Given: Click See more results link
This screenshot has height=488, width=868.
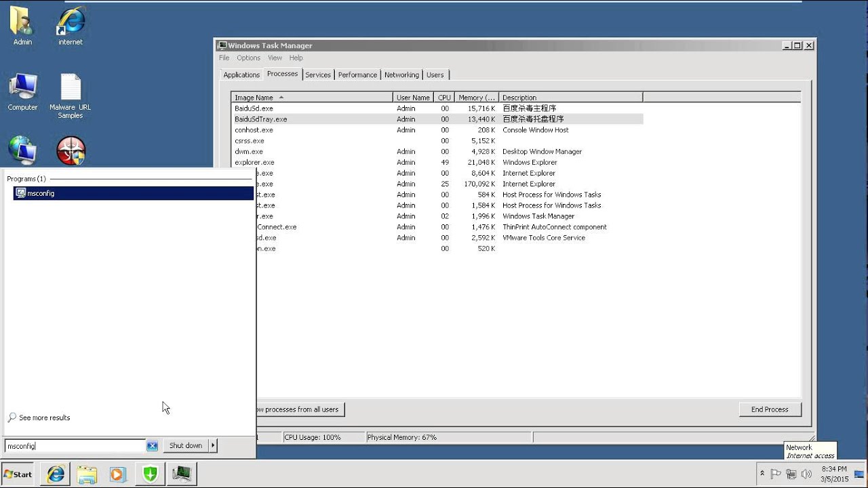Looking at the screenshot, I should tap(39, 418).
